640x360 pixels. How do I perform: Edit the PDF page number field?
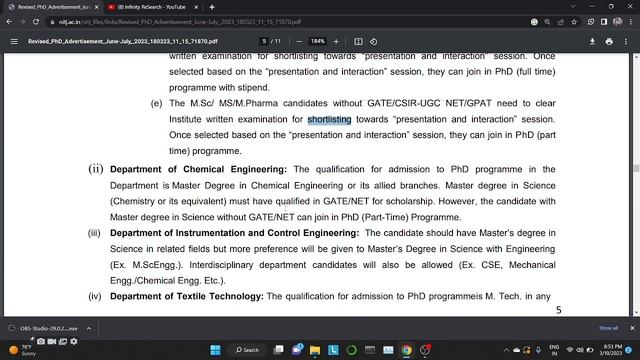point(264,41)
